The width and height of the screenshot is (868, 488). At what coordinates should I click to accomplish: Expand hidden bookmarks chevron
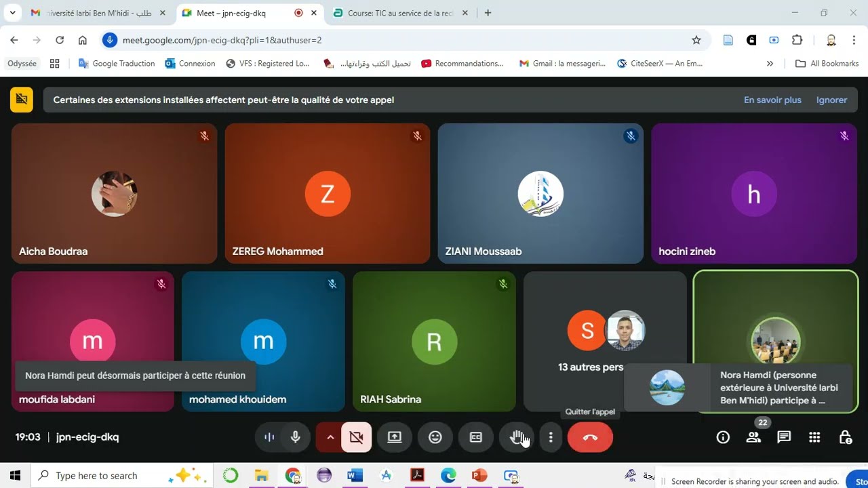click(770, 63)
